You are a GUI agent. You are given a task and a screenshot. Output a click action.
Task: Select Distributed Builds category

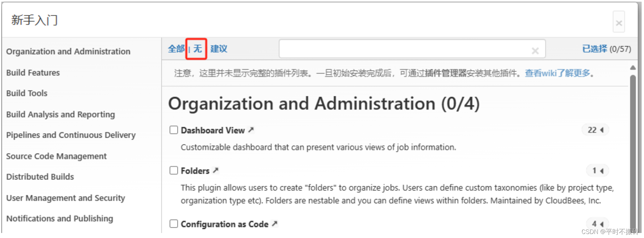[x=40, y=176]
